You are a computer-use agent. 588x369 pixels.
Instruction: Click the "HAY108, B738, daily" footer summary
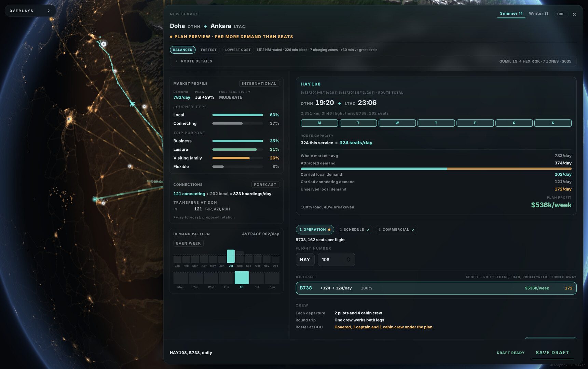click(x=191, y=353)
